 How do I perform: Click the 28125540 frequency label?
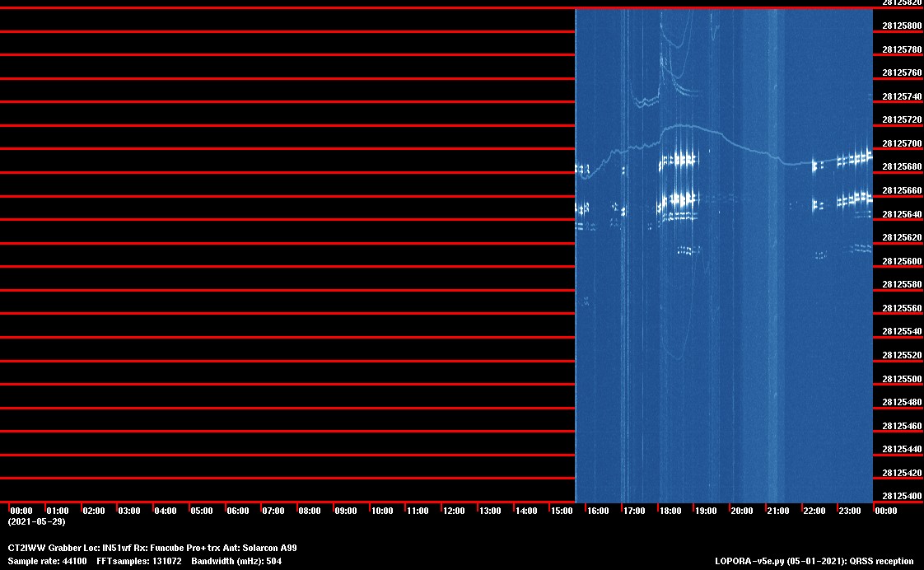tap(902, 332)
